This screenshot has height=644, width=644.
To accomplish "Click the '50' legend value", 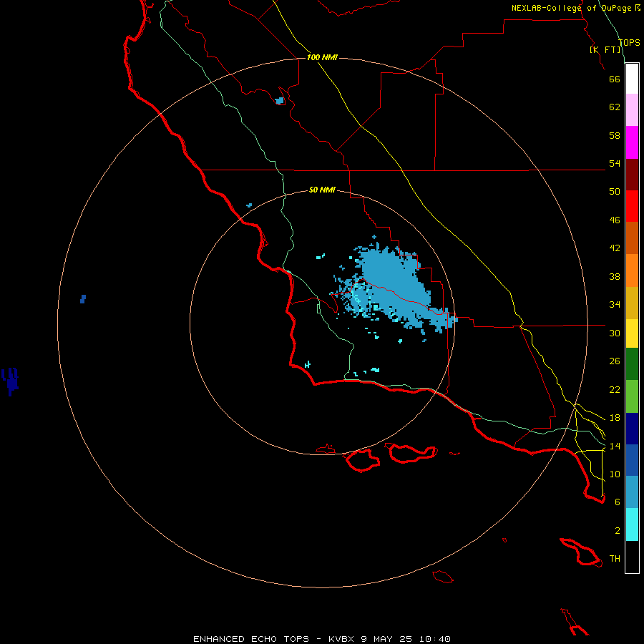I will [x=615, y=192].
